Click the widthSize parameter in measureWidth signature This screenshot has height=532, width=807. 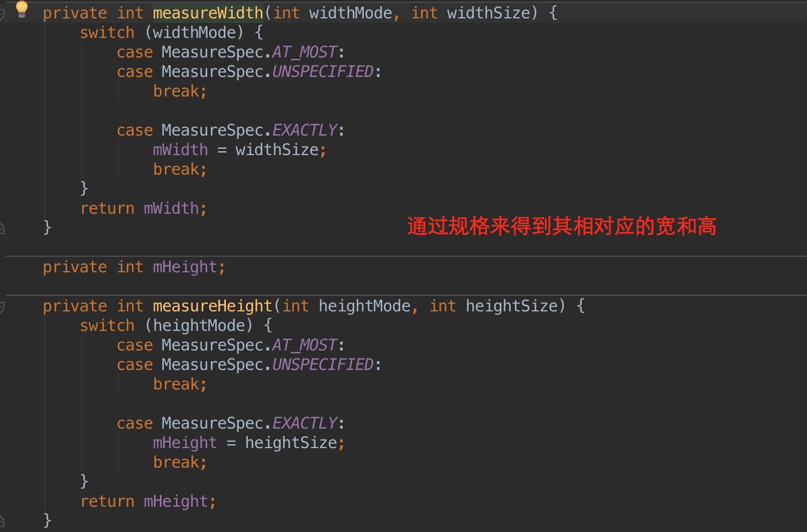pyautogui.click(x=489, y=13)
